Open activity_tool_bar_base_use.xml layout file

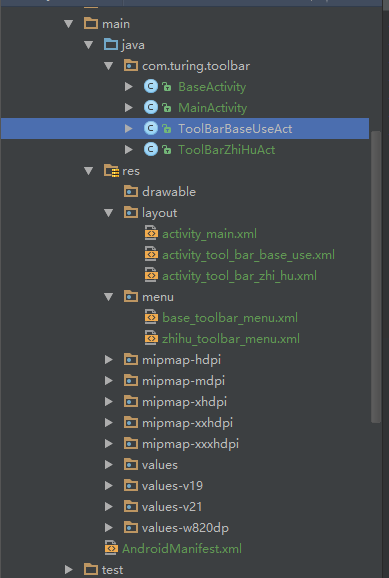click(249, 255)
